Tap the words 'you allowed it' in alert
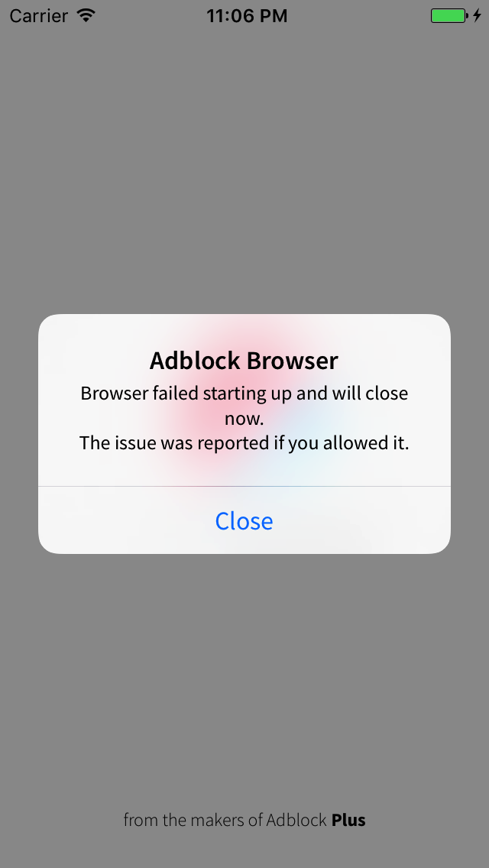The width and height of the screenshot is (489, 868). click(x=353, y=443)
